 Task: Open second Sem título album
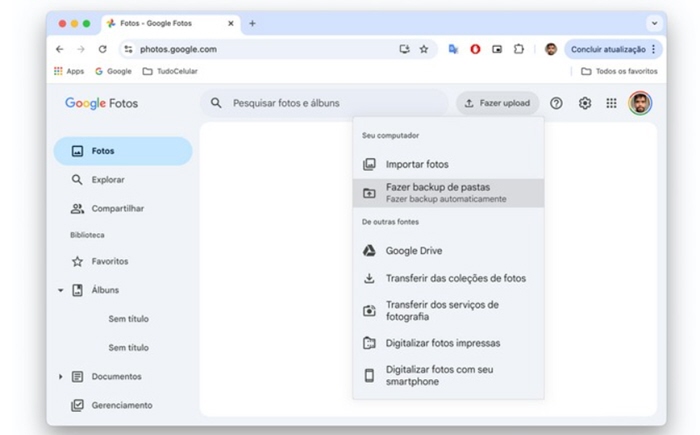(129, 347)
